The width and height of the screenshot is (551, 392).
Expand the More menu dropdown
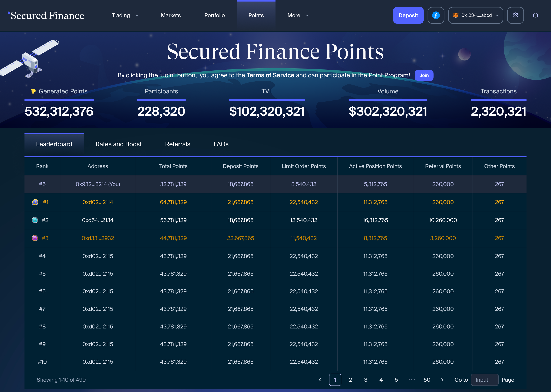pyautogui.click(x=298, y=16)
